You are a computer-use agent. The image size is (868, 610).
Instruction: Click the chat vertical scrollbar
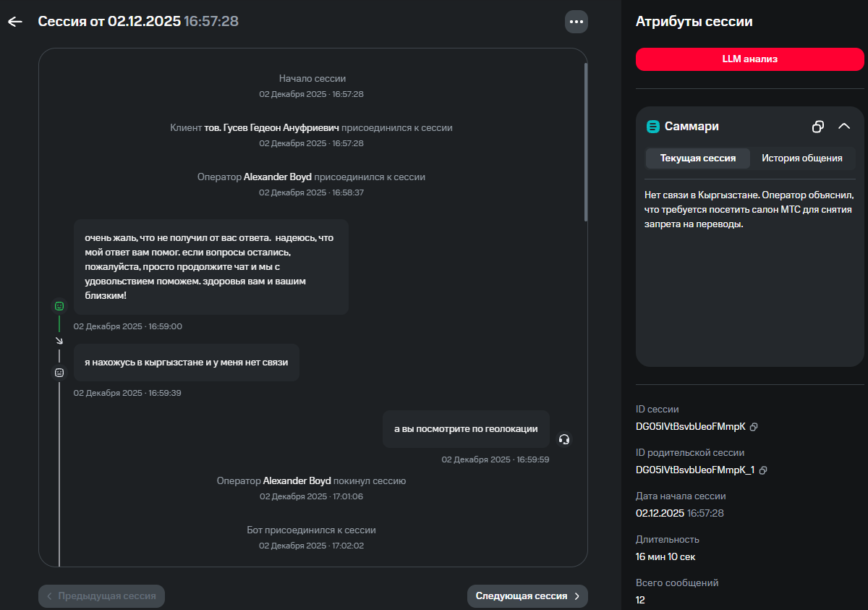click(586, 141)
